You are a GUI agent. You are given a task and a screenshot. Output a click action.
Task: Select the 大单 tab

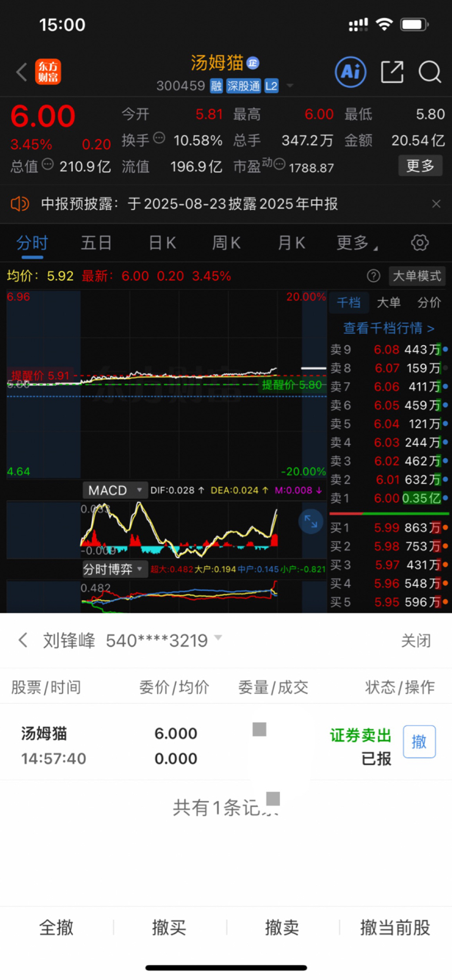(x=388, y=302)
